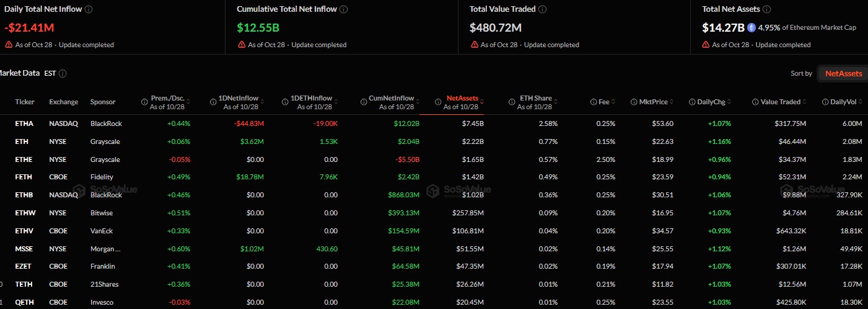Click ETHA 1DNetInflow cell -$44.83M
868x309 pixels.
(249, 123)
